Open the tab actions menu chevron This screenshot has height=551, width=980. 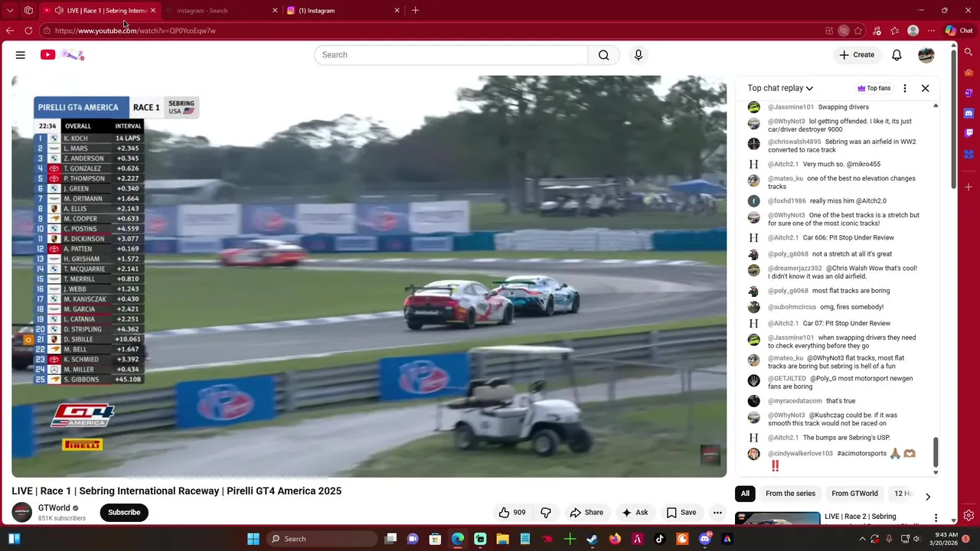pyautogui.click(x=10, y=11)
